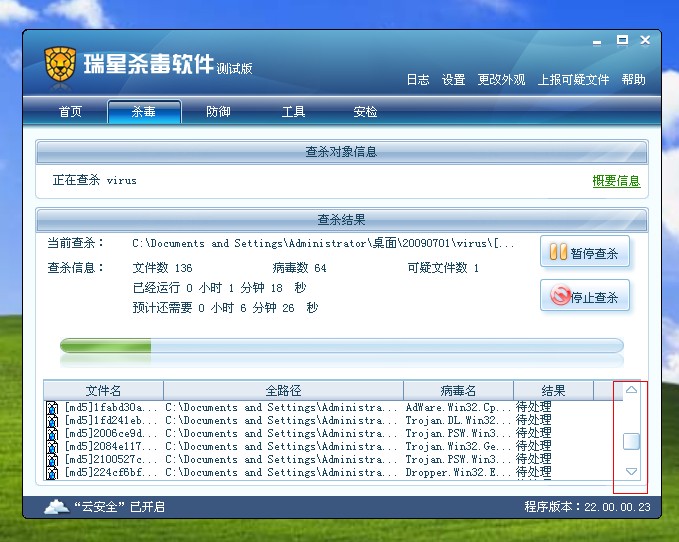Screen dimensions: 679x542
Task: Click the 程序版本 22.00.00.23 text
Action: tap(587, 507)
